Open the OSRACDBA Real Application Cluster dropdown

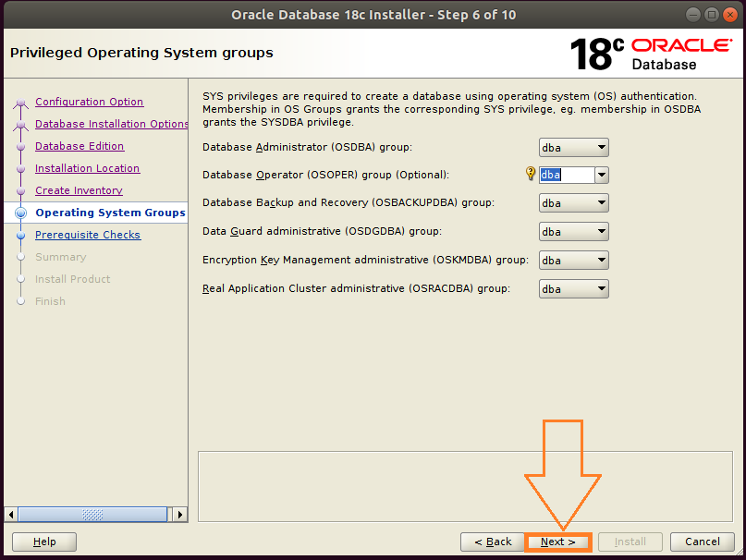(x=573, y=289)
